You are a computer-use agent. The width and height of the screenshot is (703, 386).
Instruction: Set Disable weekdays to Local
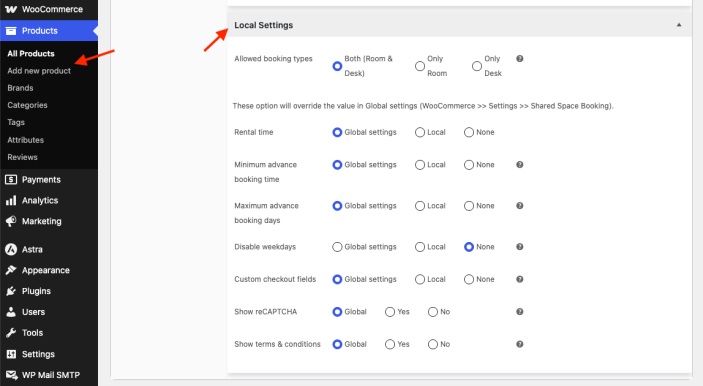coord(420,247)
